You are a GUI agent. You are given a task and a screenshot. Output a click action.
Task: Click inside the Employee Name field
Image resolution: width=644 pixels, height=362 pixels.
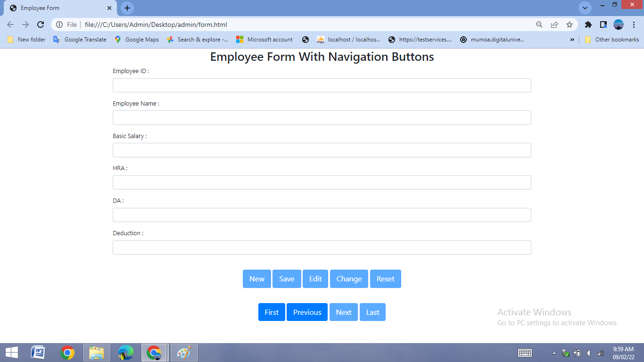(322, 117)
